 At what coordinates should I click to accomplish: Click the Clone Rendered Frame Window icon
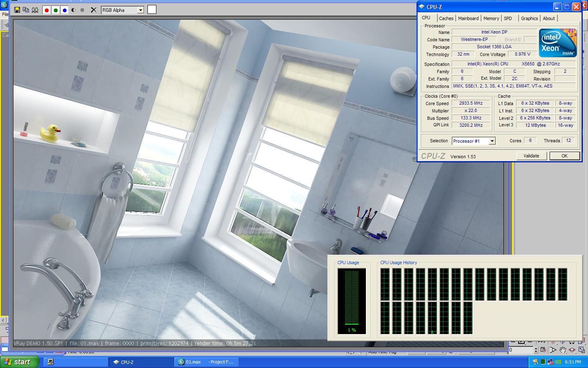coord(35,10)
